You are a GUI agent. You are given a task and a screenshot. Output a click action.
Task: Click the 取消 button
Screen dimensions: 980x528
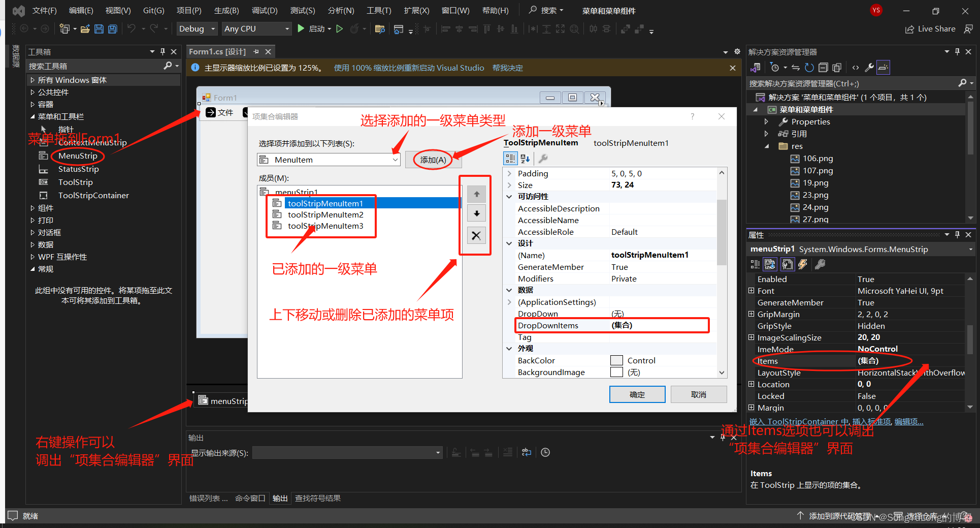coord(699,394)
